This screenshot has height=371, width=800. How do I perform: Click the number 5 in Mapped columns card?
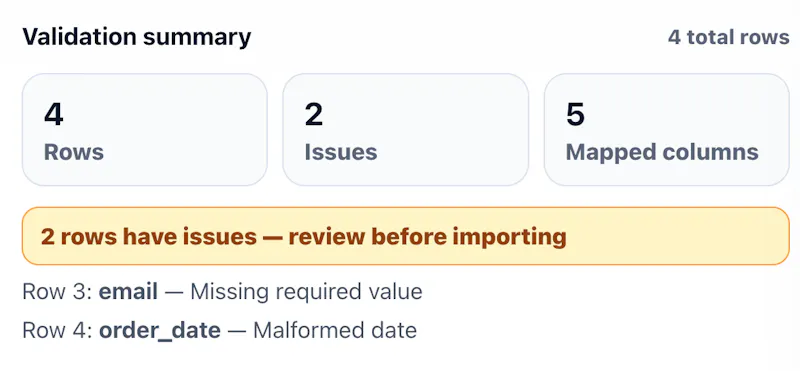575,114
